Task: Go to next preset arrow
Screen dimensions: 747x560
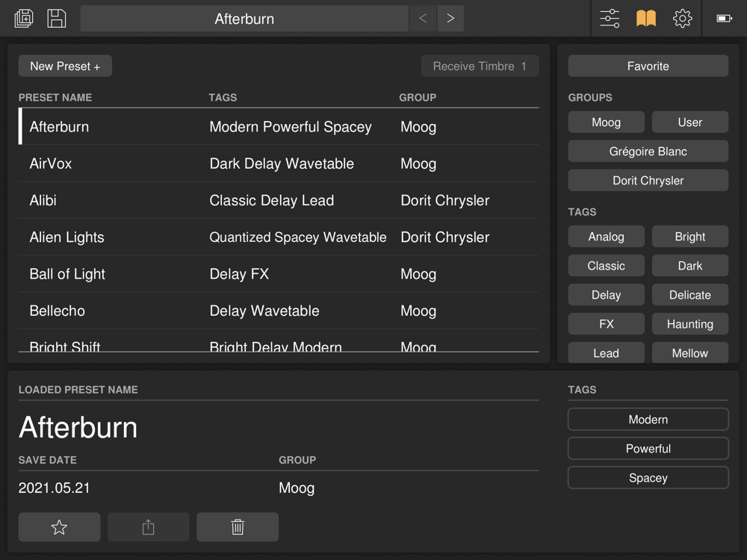Action: (450, 19)
